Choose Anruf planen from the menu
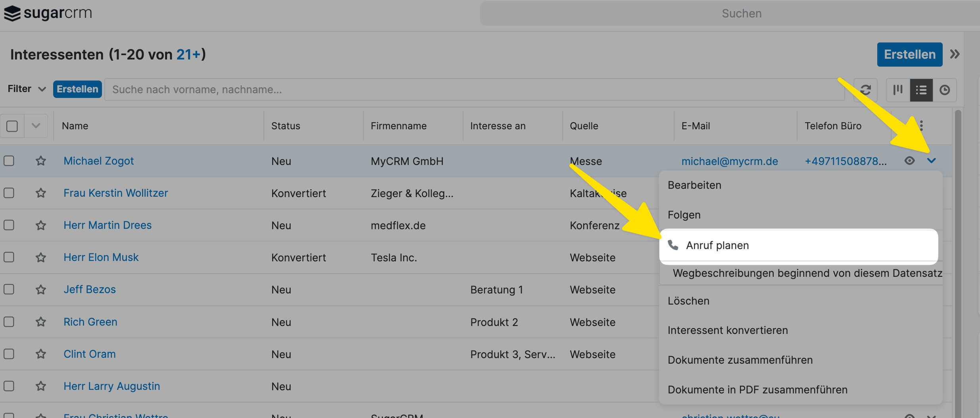 click(717, 245)
